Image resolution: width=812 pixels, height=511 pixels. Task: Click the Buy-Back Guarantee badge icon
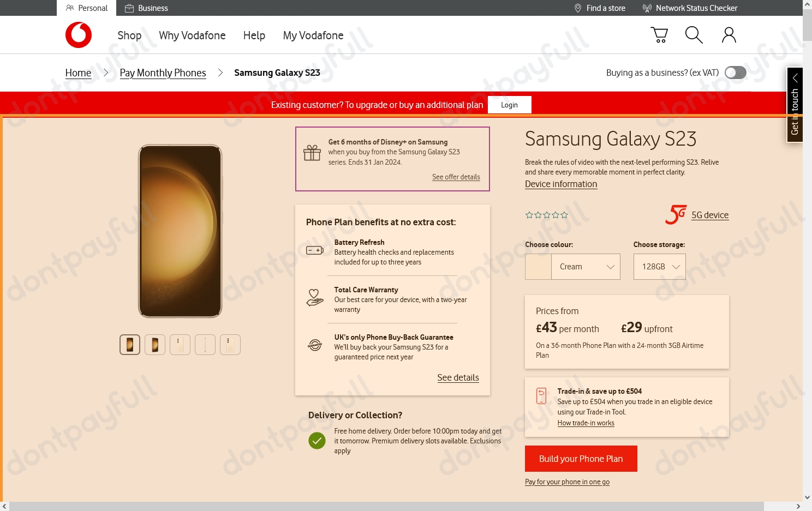[315, 345]
